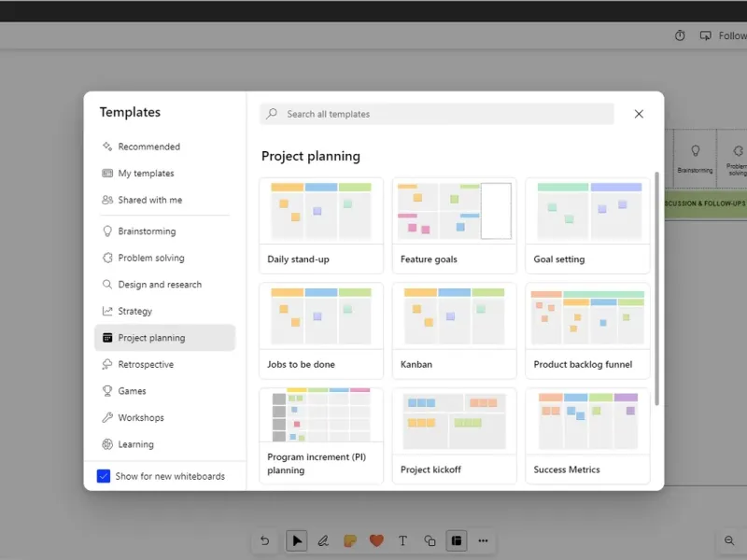
Task: Select the Daily stand-up template
Action: click(321, 226)
